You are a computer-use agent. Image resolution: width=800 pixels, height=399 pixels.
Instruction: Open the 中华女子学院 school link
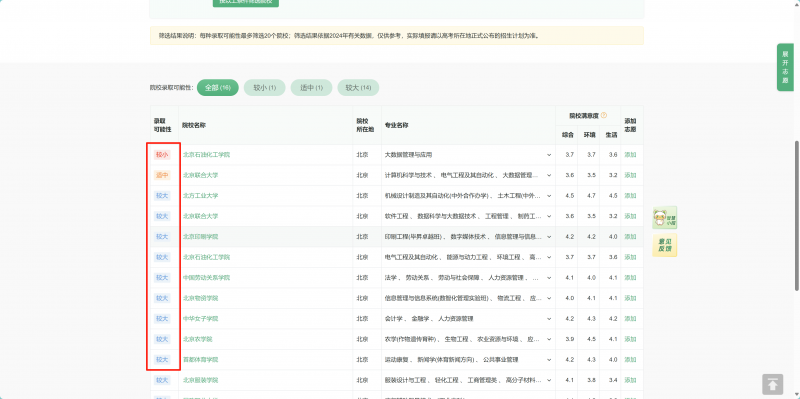tap(201, 318)
